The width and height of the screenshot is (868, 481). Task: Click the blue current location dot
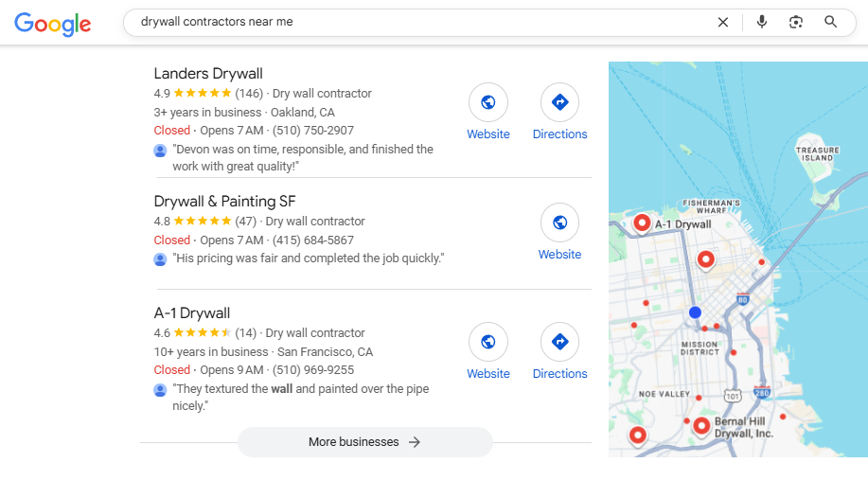click(x=695, y=312)
